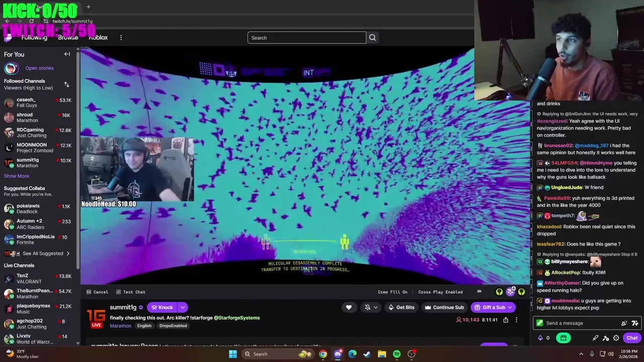Open Spotify from the taskbar
The image size is (644, 362).
(x=396, y=354)
